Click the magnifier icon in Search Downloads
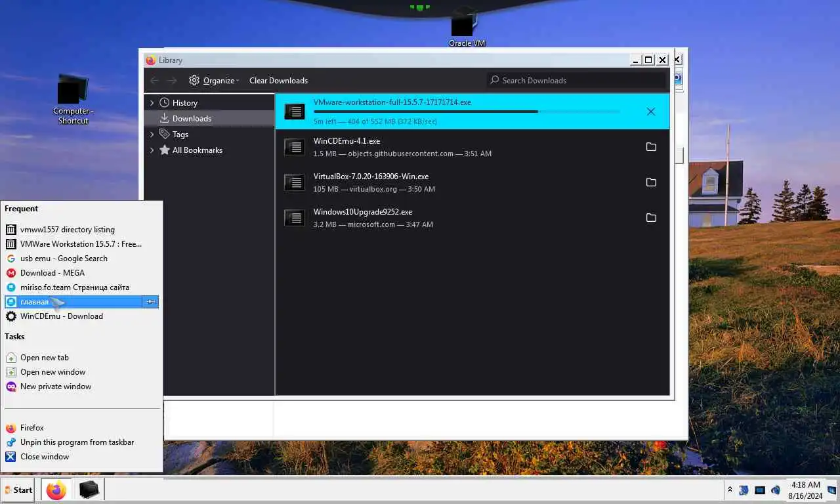The image size is (840, 504). [x=495, y=81]
